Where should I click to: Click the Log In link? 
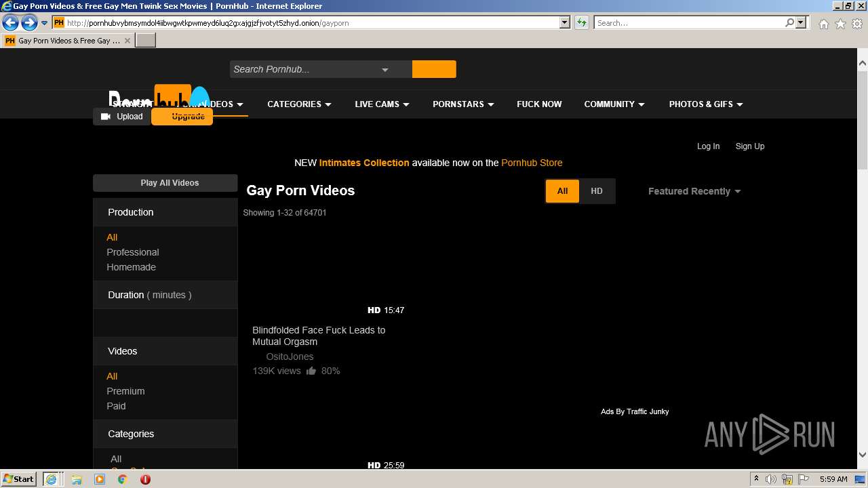[708, 146]
